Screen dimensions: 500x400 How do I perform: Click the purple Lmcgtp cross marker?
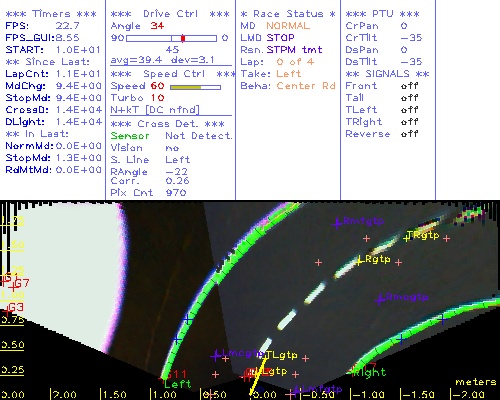point(216,356)
